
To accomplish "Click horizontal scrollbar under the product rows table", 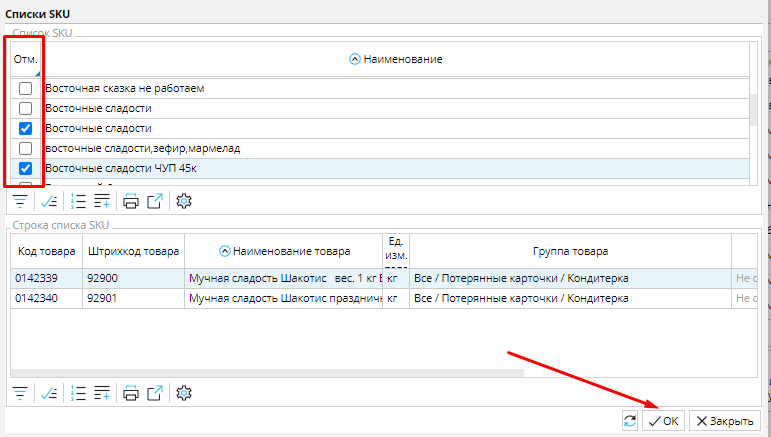I will 270,373.
